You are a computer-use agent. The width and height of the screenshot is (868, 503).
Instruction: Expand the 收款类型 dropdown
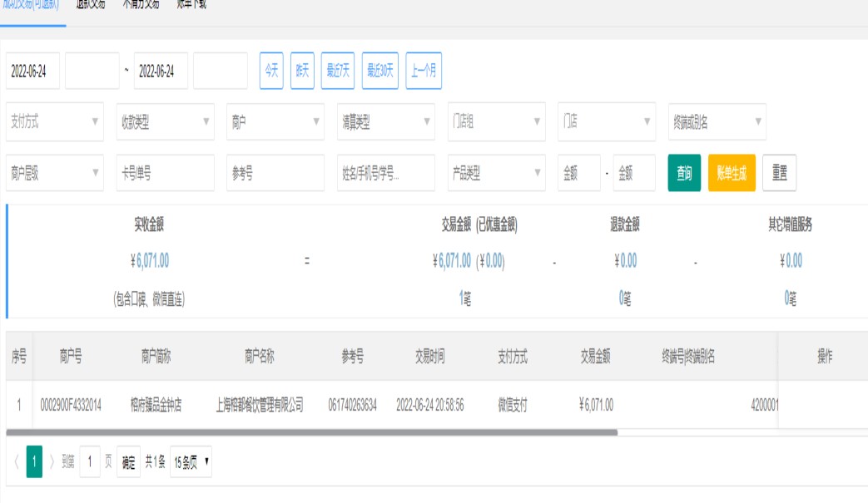point(165,121)
